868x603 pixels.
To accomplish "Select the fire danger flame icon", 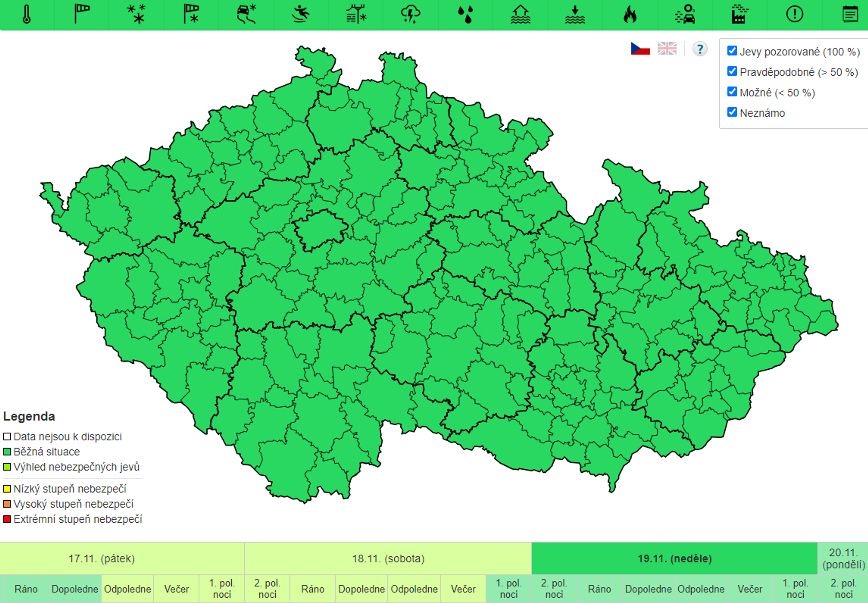I will [x=630, y=14].
